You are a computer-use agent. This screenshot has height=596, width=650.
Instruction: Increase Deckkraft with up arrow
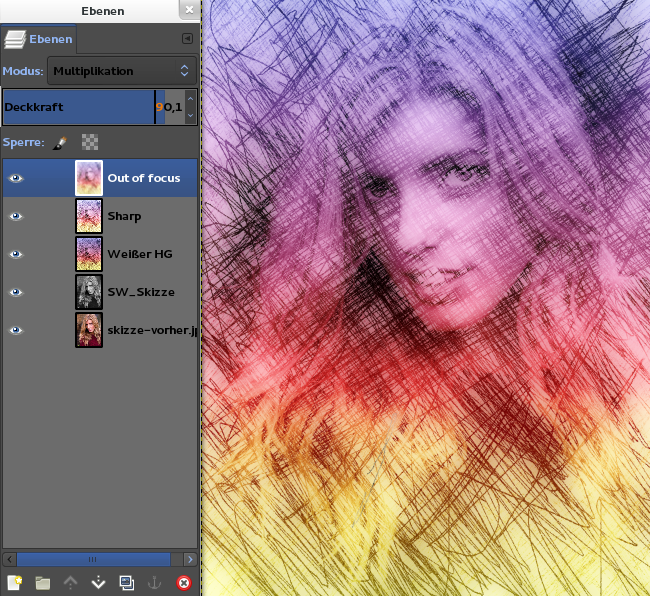[190, 99]
